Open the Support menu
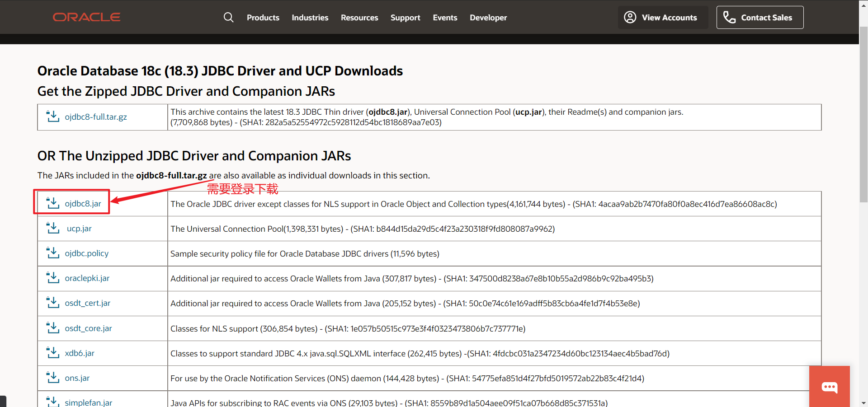The image size is (868, 407). tap(406, 18)
